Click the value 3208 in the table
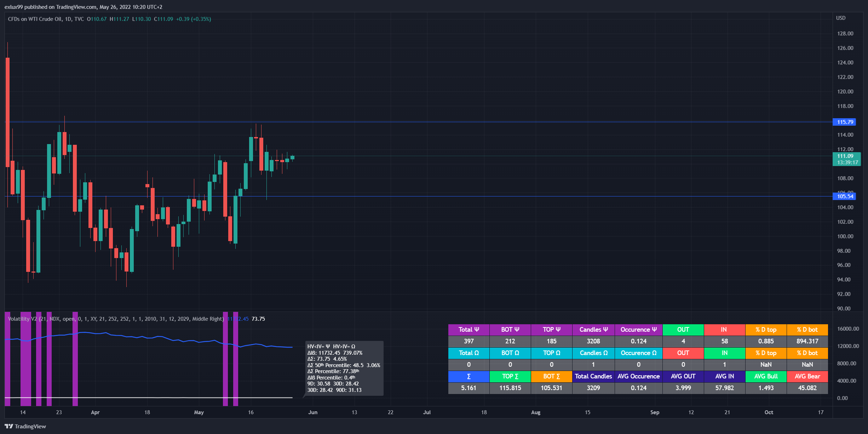868x434 pixels. (593, 341)
